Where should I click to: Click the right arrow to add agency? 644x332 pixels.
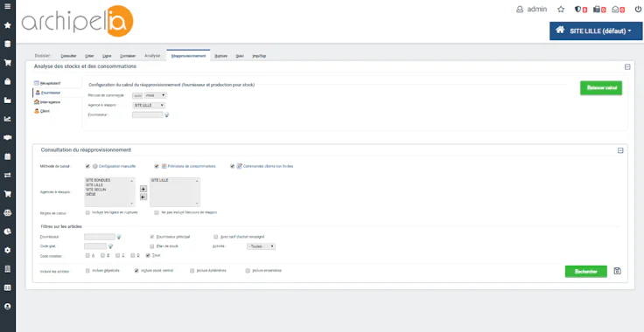tap(143, 189)
